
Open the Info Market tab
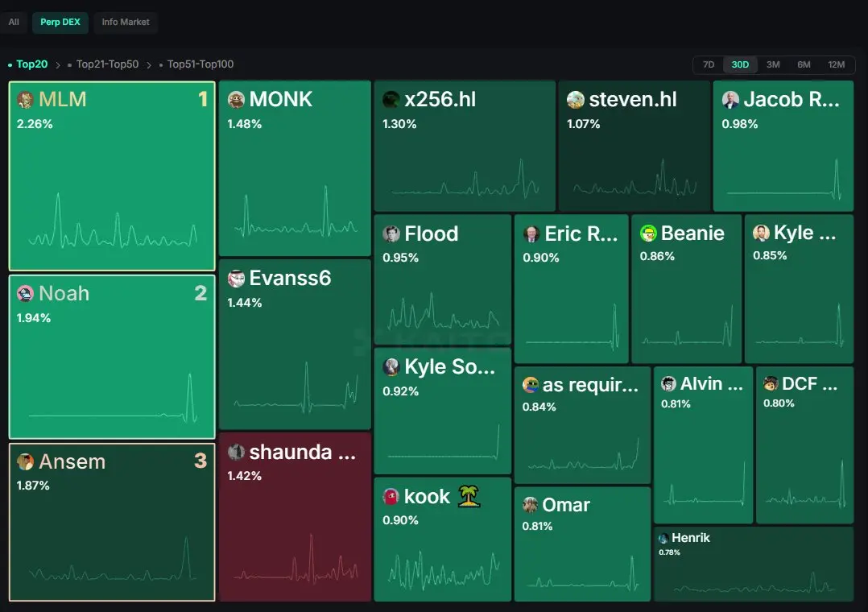[126, 23]
